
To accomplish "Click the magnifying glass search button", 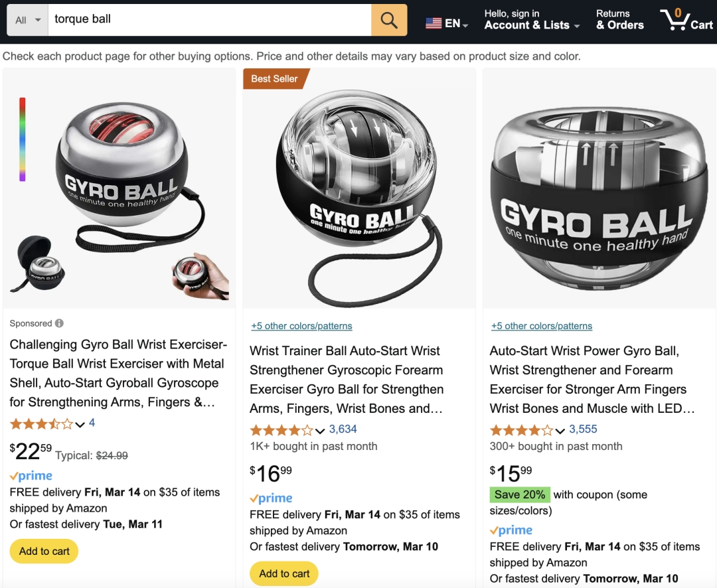I will (389, 20).
